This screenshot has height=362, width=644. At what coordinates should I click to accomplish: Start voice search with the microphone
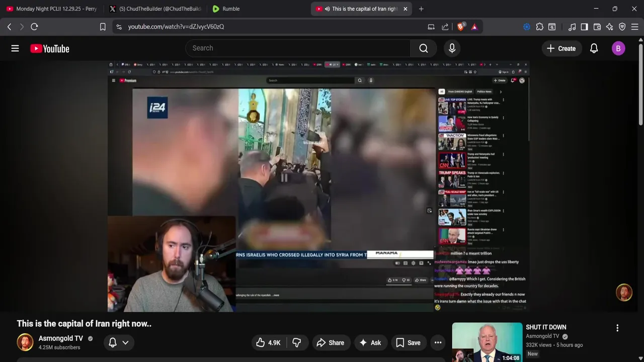[x=452, y=48]
